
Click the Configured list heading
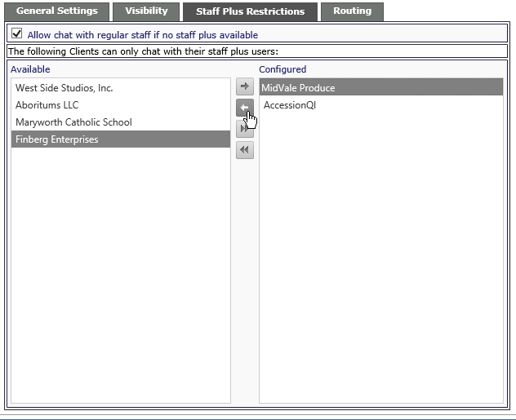(282, 69)
